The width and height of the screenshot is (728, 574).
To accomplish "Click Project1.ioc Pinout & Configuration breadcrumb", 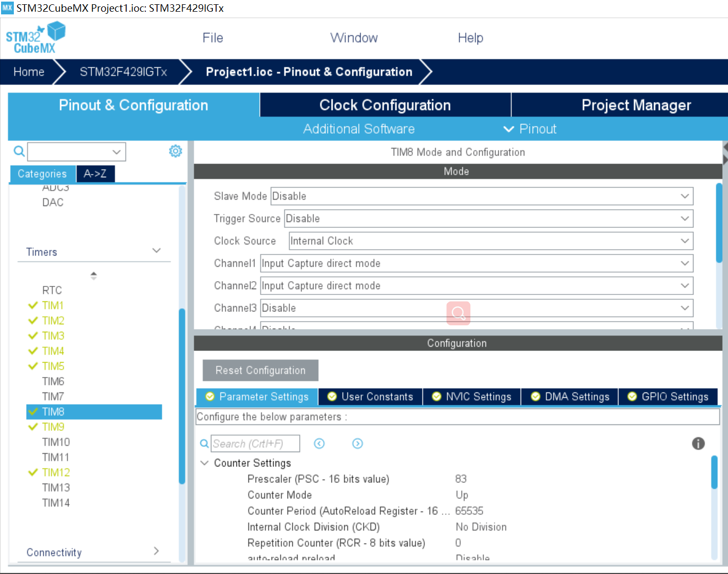I will point(309,72).
